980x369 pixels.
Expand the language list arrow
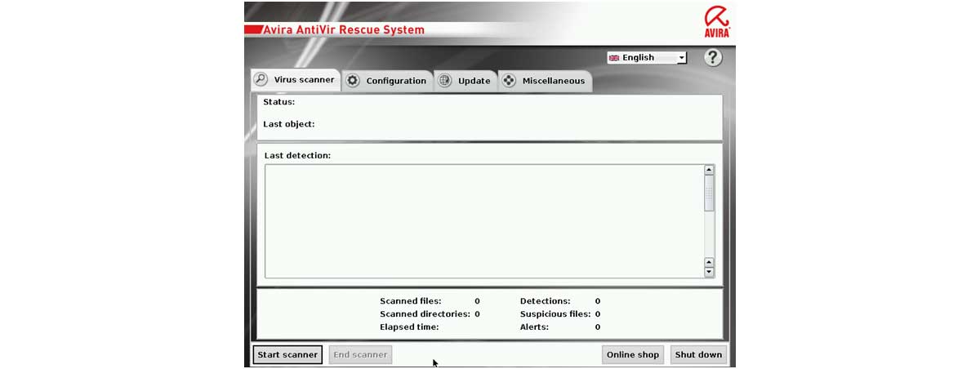pos(682,58)
